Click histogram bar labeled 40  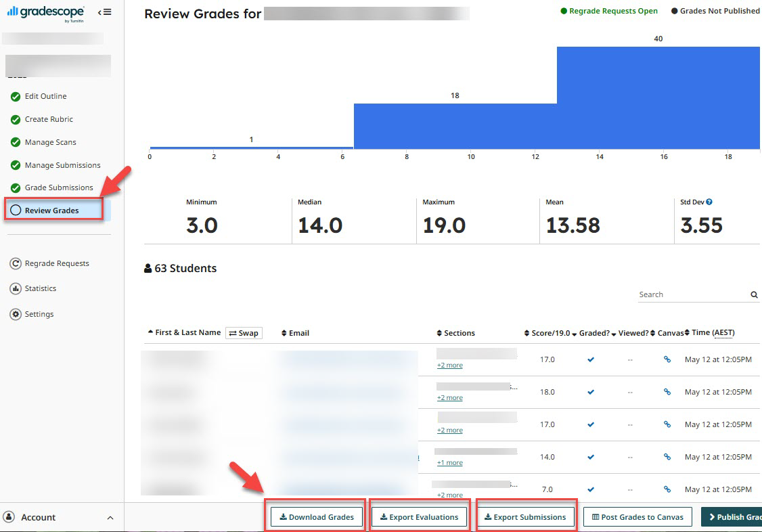(658, 97)
